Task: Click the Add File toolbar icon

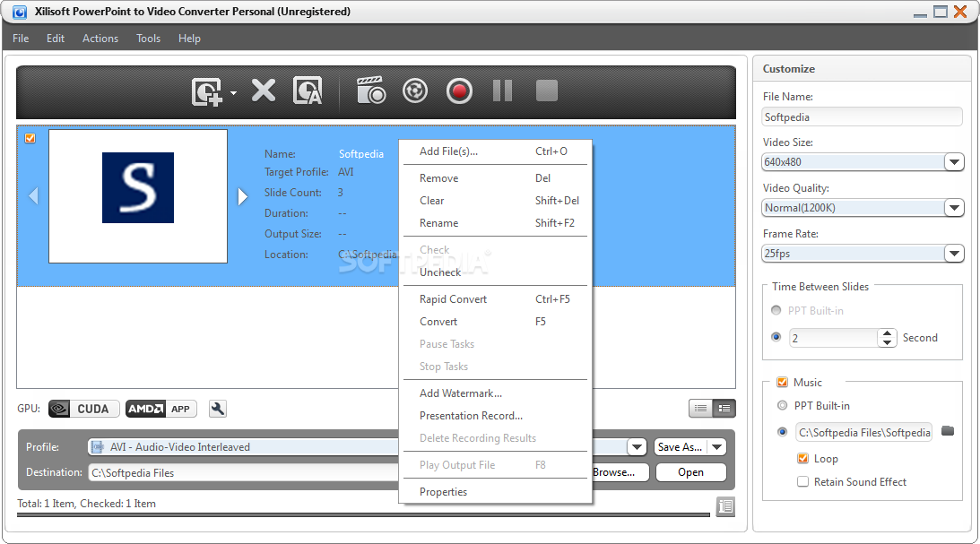Action: click(207, 91)
